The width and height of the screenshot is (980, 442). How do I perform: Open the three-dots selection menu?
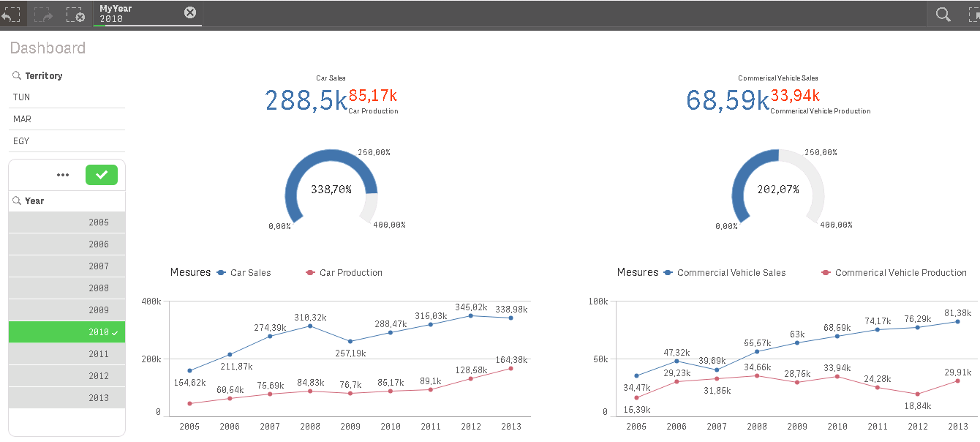(x=63, y=175)
